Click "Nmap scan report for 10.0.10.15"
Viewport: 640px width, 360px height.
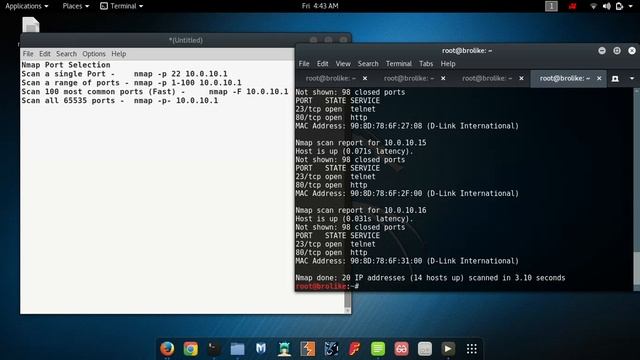coord(361,143)
